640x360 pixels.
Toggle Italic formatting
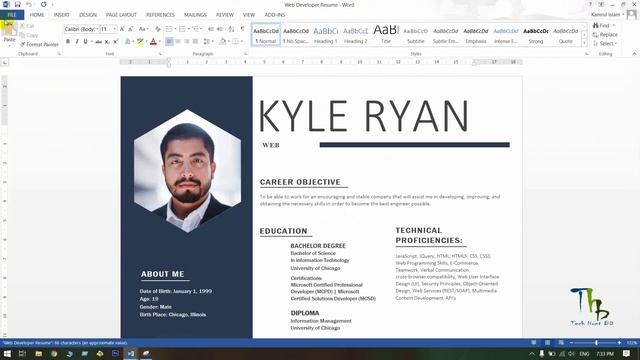[77, 42]
